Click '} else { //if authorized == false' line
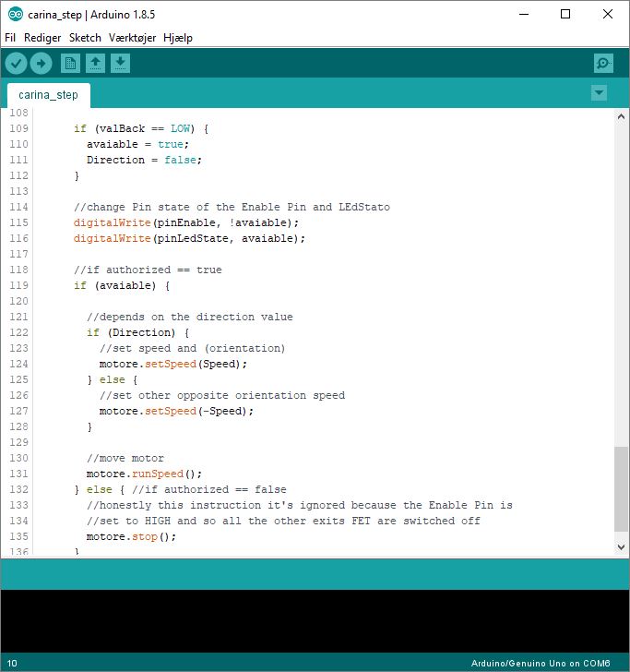The height and width of the screenshot is (672, 630). tap(180, 489)
